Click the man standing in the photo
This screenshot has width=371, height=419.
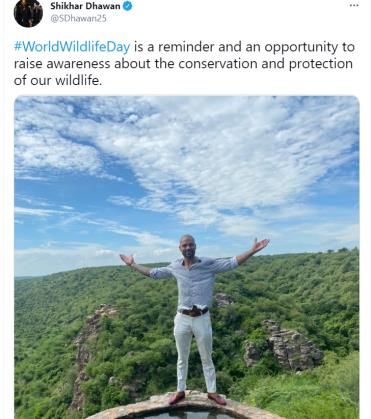[195, 317]
